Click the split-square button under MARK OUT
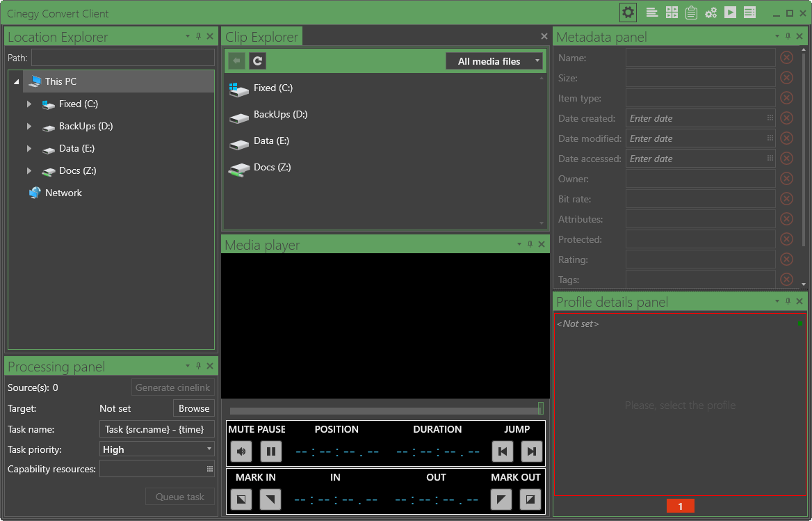This screenshot has width=812, height=521. (x=530, y=499)
